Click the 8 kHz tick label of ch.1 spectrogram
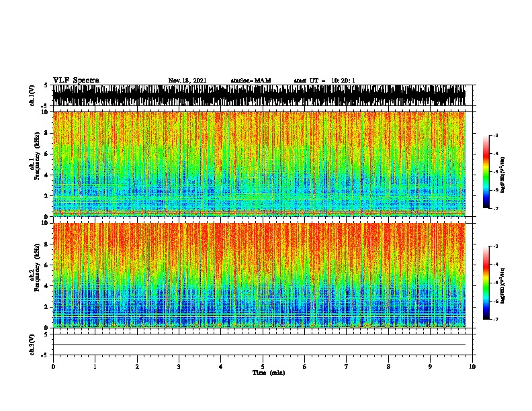This screenshot has width=532, height=411. [46, 133]
